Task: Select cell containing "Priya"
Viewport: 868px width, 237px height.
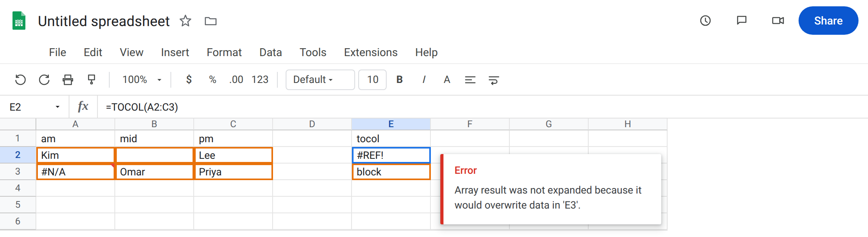Action: pyautogui.click(x=233, y=171)
